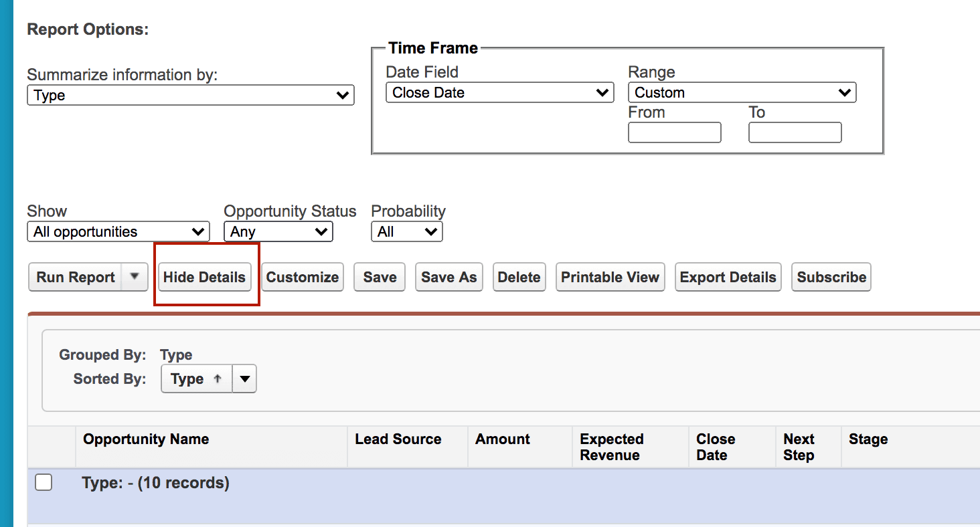Open the Date Field Close Date dropdown
The image size is (980, 527).
click(x=499, y=92)
